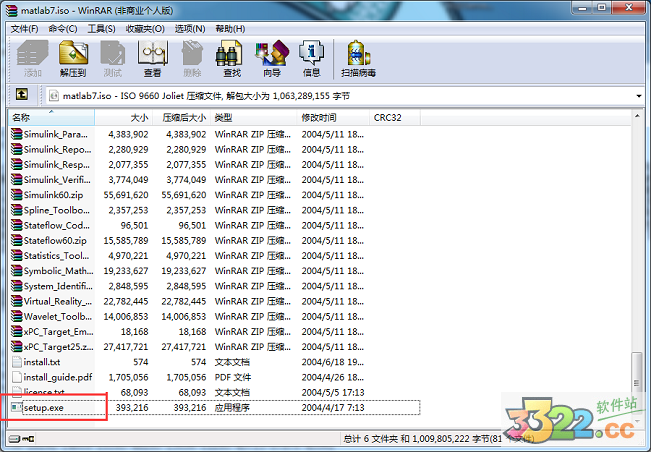
Task: Sort by the Type (类型) column header
Action: (254, 117)
